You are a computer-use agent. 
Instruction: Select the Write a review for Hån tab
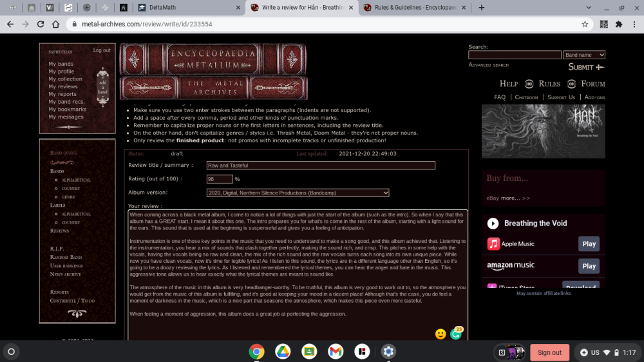click(302, 7)
